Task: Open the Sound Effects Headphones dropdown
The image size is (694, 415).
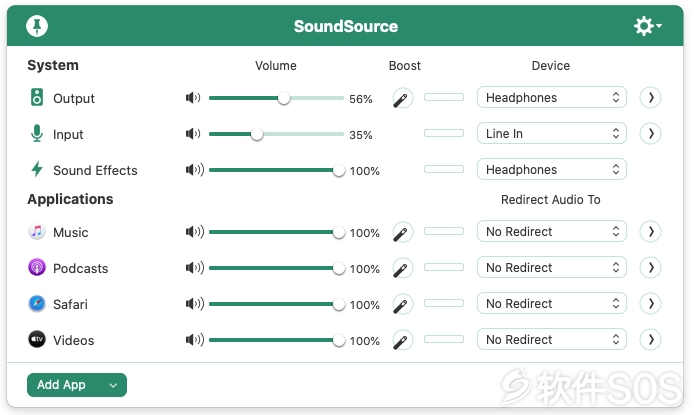Action: [x=551, y=169]
